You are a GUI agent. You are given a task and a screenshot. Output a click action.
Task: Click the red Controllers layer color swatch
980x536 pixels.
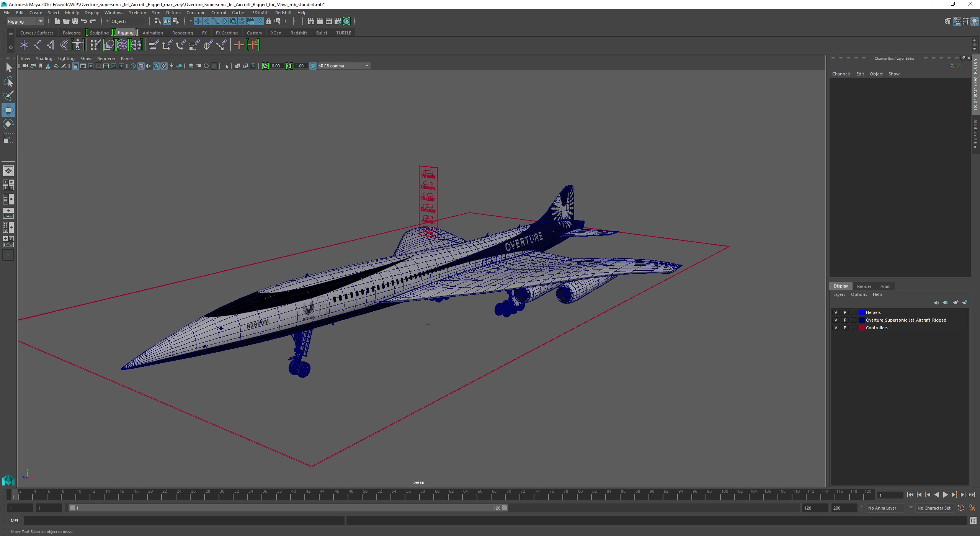pyautogui.click(x=862, y=328)
